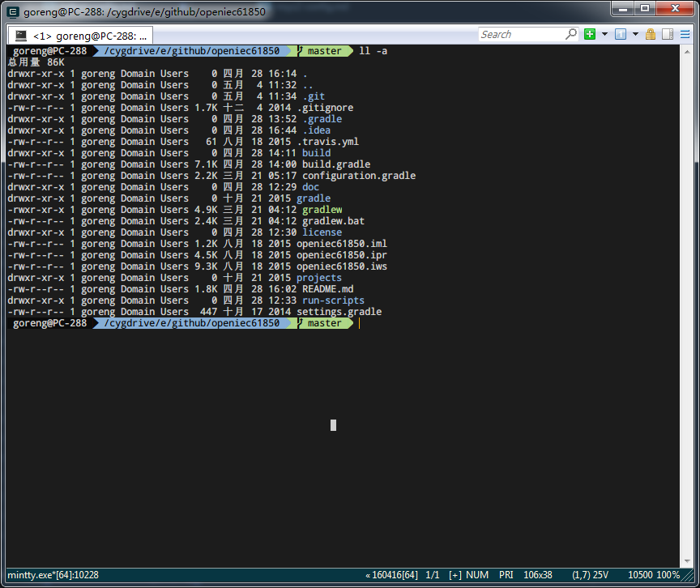
Task: Click the active console number icon
Action: point(621,34)
